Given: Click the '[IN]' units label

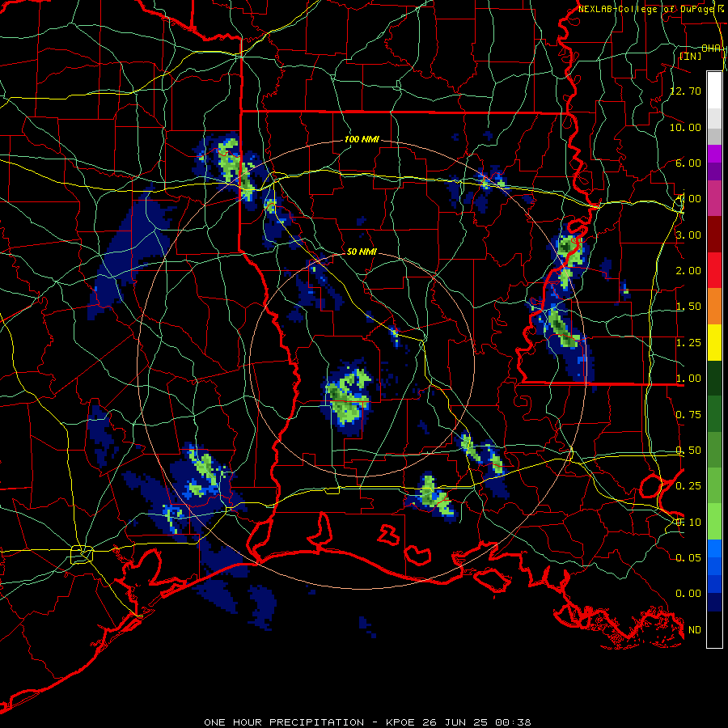Looking at the screenshot, I should [691, 56].
